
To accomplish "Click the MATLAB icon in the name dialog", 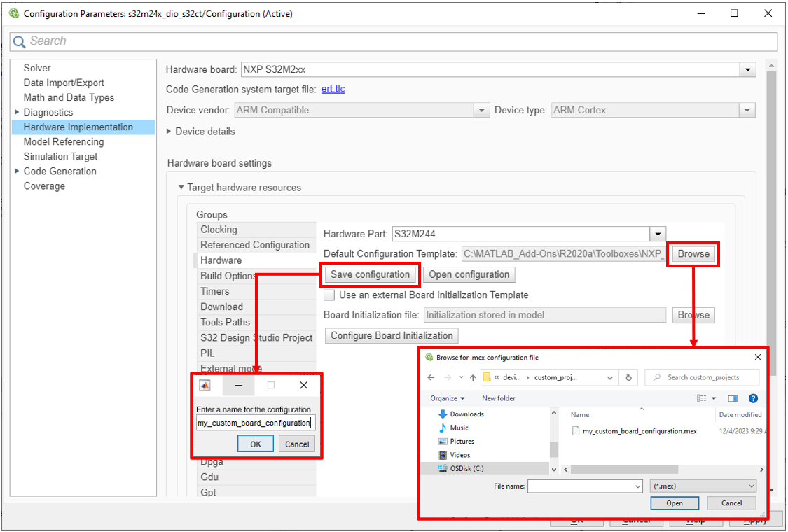I will point(205,385).
